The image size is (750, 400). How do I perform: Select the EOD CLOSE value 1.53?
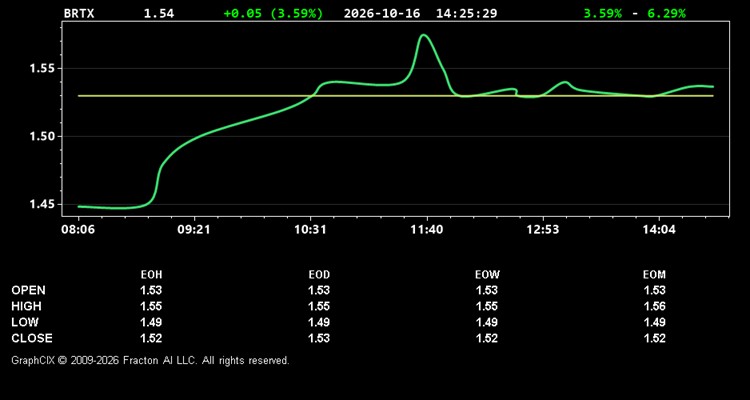point(319,338)
